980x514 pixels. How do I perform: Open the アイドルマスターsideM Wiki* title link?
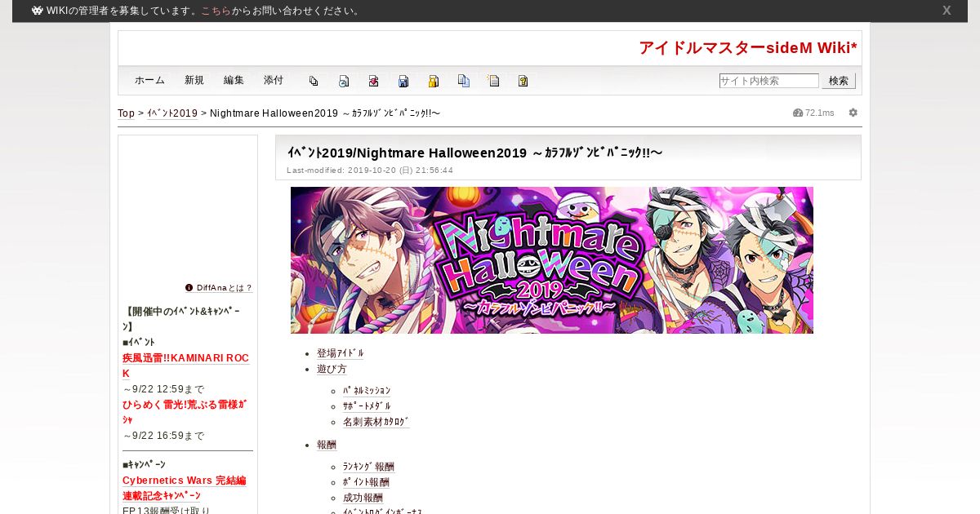(748, 47)
